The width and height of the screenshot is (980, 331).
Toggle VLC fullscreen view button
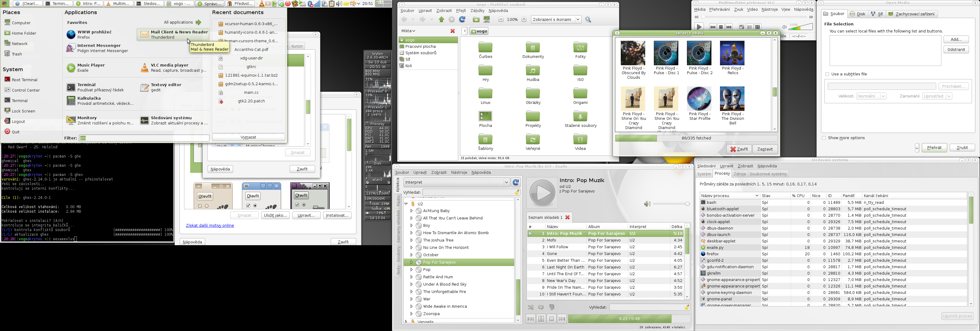(741, 27)
